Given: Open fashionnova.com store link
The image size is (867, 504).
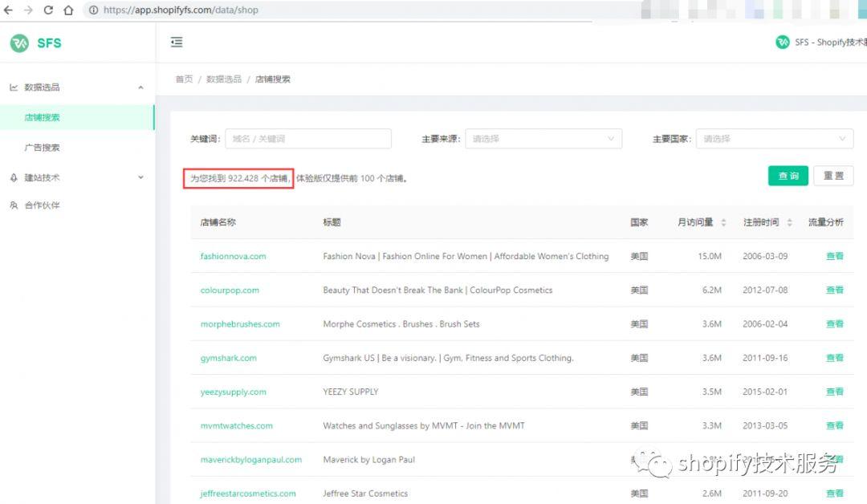Looking at the screenshot, I should (x=233, y=257).
